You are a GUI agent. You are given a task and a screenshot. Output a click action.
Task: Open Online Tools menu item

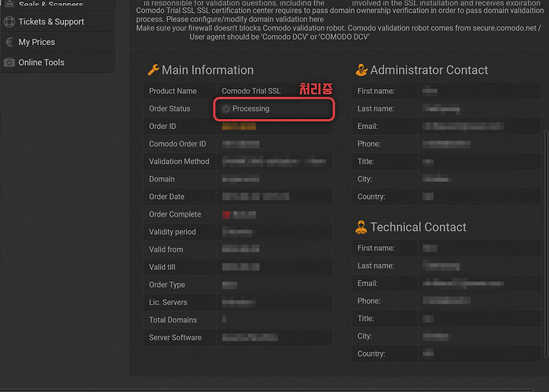tap(58, 63)
